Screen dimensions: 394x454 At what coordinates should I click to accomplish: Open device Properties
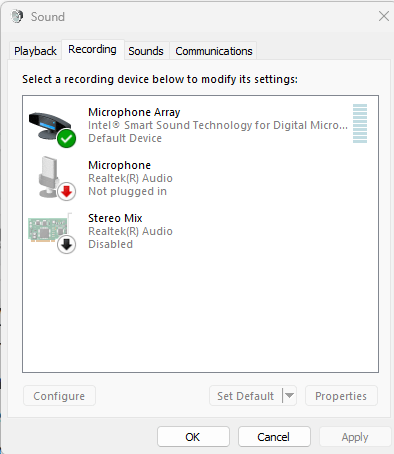(x=341, y=396)
